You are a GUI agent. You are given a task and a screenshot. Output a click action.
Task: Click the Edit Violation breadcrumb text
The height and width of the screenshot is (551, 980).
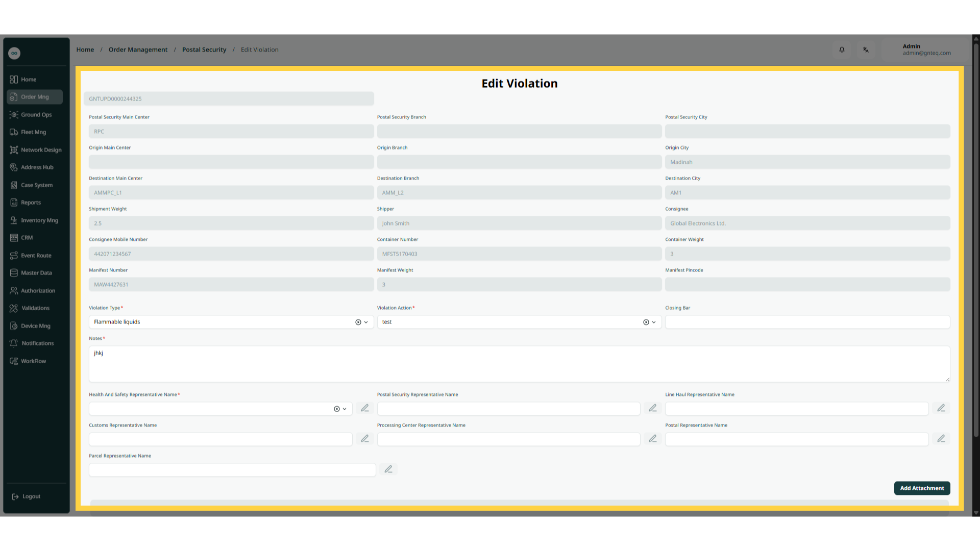pyautogui.click(x=260, y=49)
